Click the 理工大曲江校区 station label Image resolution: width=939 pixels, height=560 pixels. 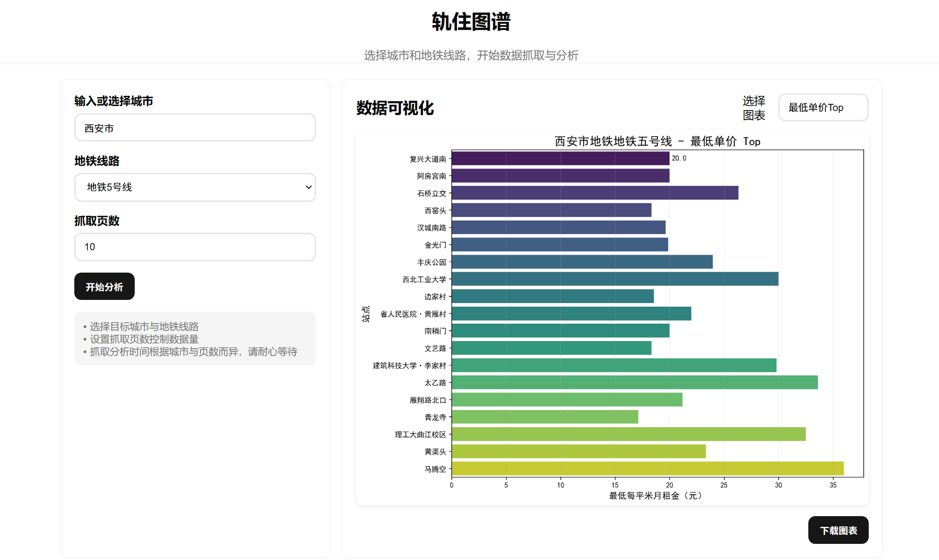coord(420,435)
